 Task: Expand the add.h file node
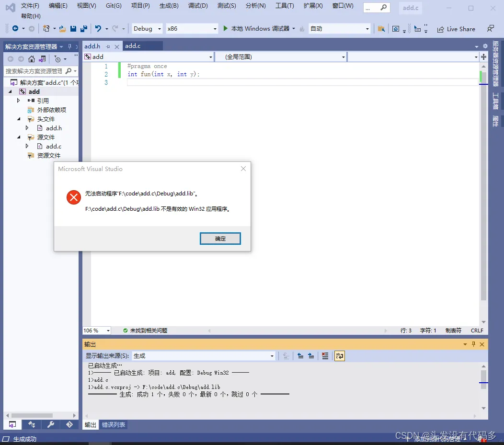tap(27, 128)
